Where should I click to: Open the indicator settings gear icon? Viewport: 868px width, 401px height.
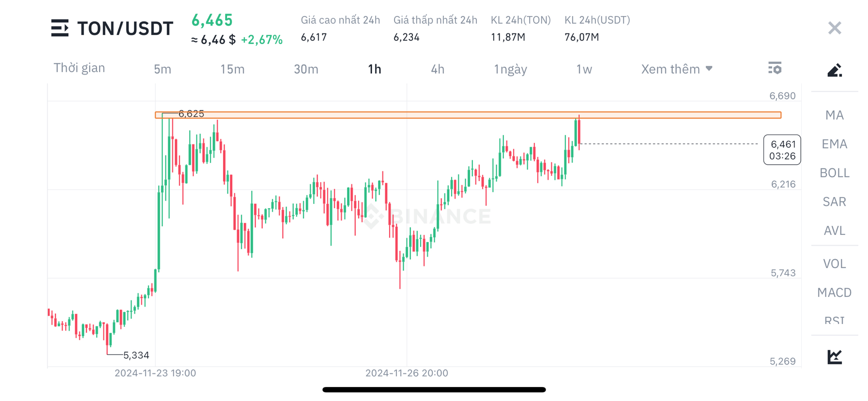tap(775, 68)
